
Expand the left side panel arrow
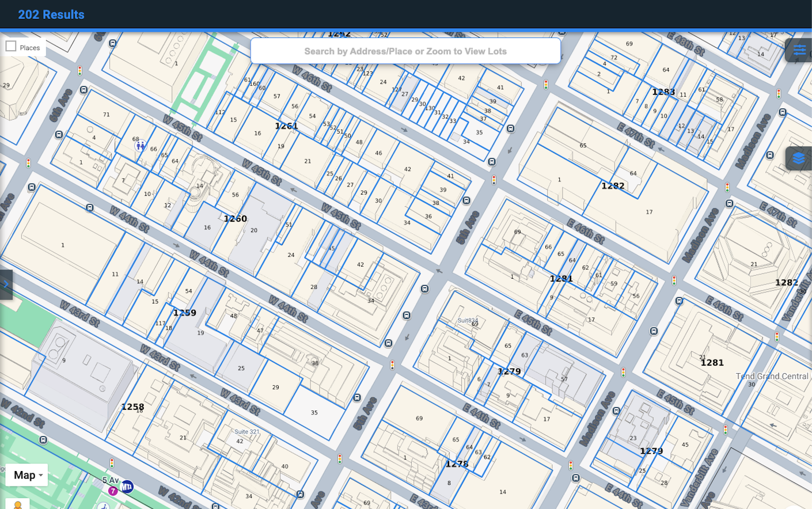click(x=6, y=284)
